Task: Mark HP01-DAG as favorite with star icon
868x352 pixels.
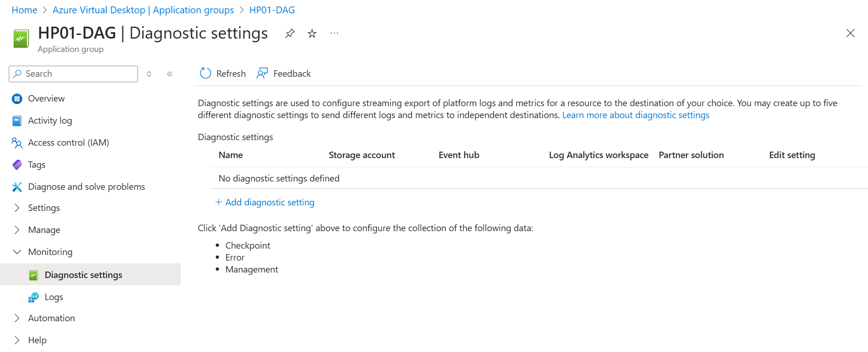Action: 312,34
